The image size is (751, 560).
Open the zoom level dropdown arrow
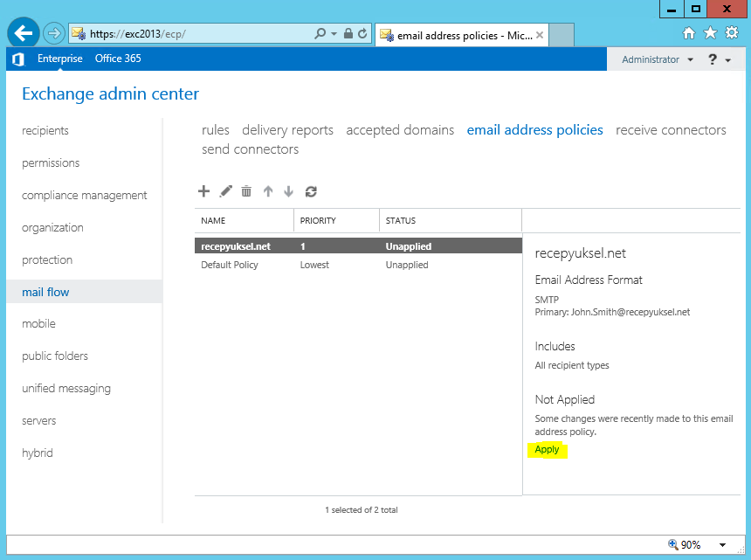tap(723, 544)
